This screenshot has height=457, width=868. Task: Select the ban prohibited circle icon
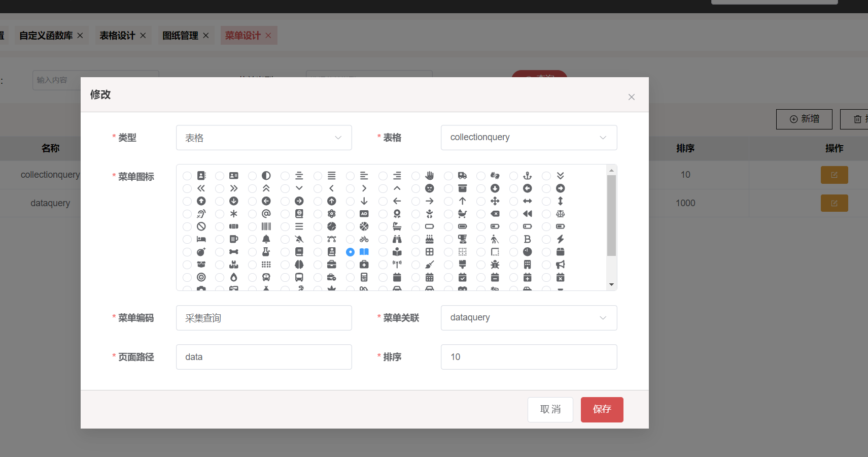click(201, 226)
